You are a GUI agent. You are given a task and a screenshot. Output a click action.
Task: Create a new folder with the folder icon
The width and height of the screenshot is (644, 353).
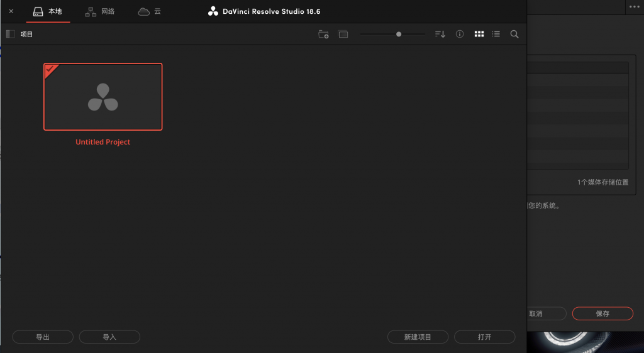[324, 34]
